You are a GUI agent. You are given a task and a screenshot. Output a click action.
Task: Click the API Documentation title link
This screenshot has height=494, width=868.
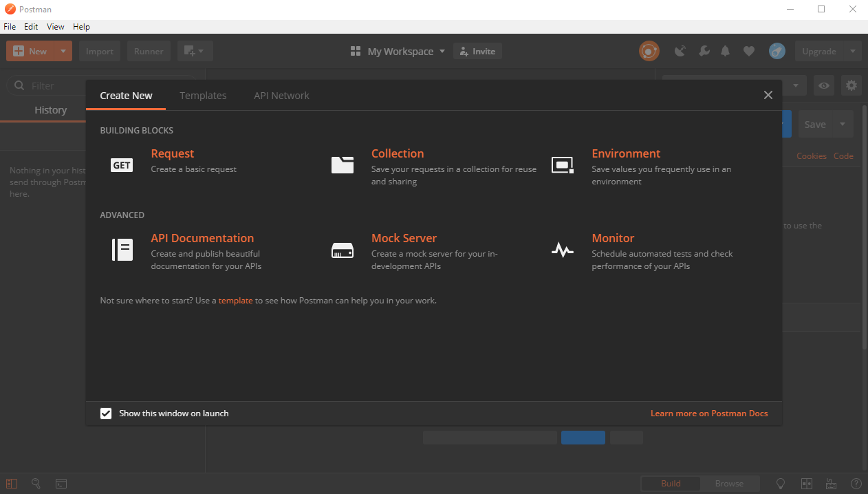[x=202, y=238]
